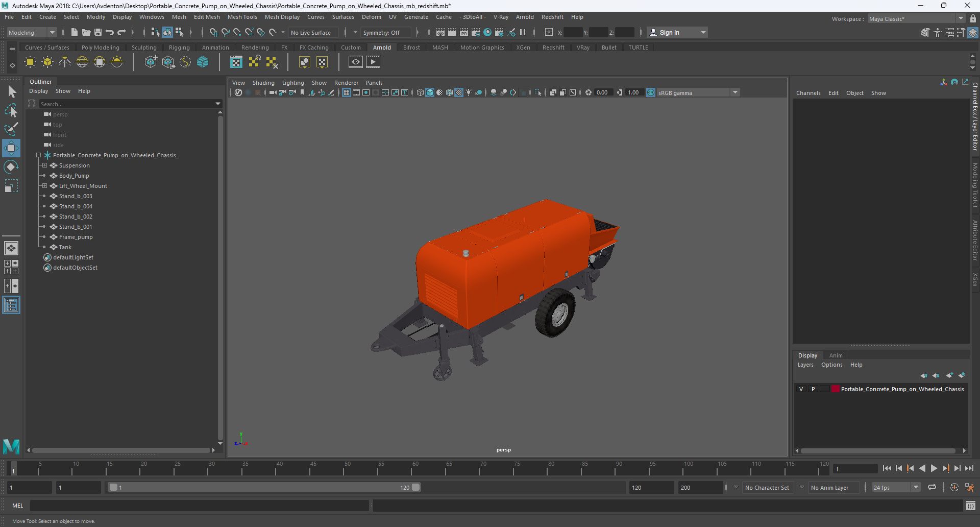The width and height of the screenshot is (980, 527).
Task: Select Body_Pump in the Outliner
Action: (x=74, y=176)
